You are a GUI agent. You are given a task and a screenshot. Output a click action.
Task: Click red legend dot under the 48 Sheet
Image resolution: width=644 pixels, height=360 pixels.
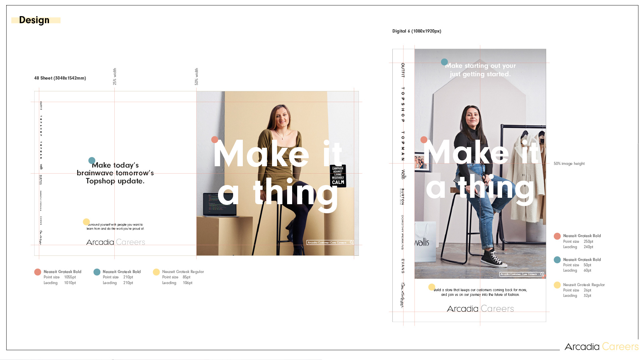[38, 272]
